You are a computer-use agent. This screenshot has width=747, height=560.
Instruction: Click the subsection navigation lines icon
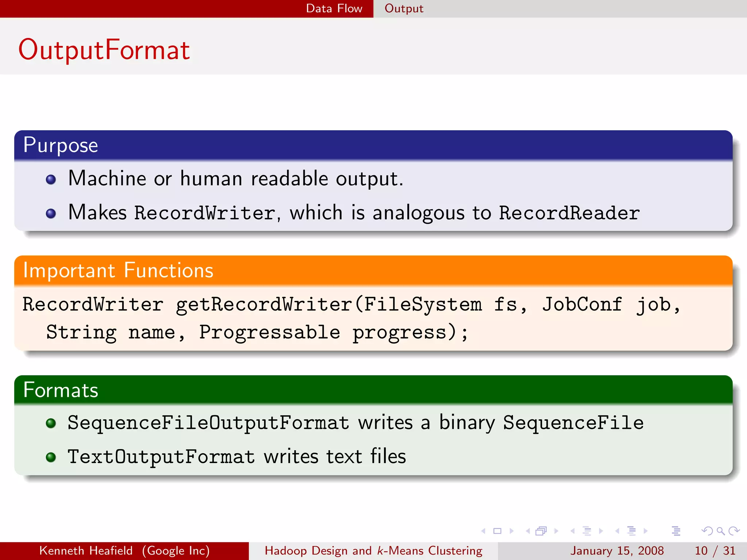587,531
